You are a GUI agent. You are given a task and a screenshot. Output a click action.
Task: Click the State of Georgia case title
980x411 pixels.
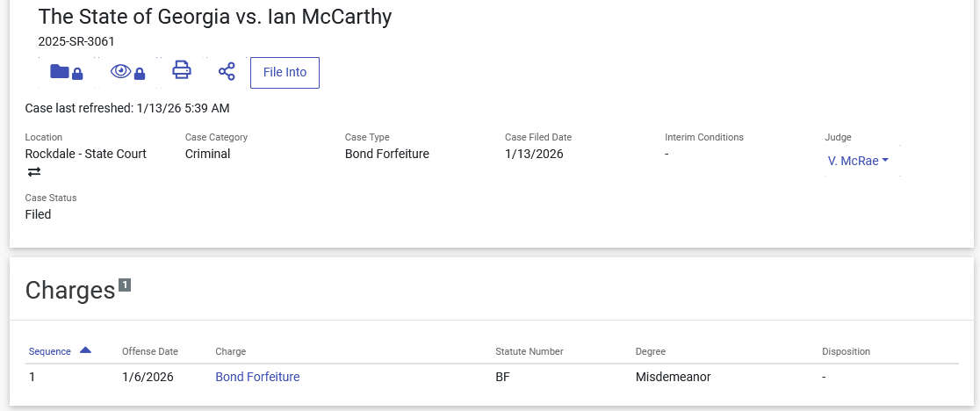(215, 17)
